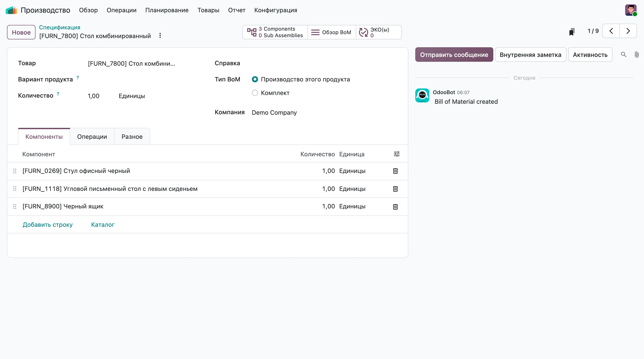Click the chatter search magnifier icon

coord(623,55)
